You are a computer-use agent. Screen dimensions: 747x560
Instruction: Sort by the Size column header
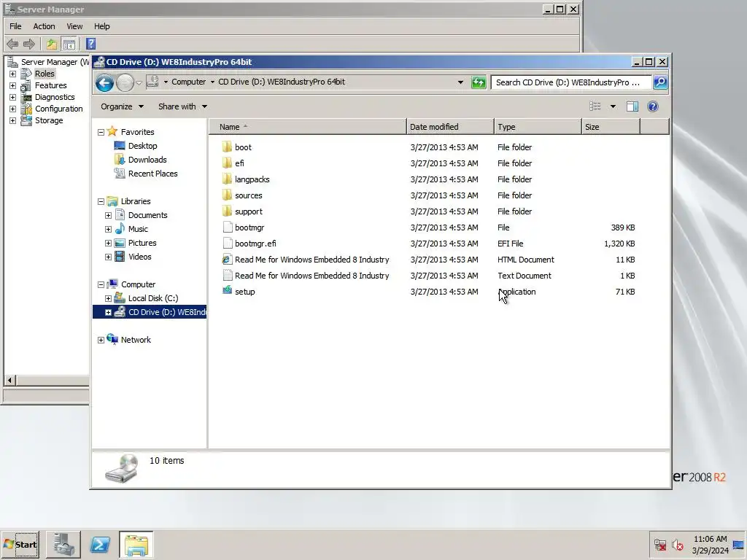611,127
